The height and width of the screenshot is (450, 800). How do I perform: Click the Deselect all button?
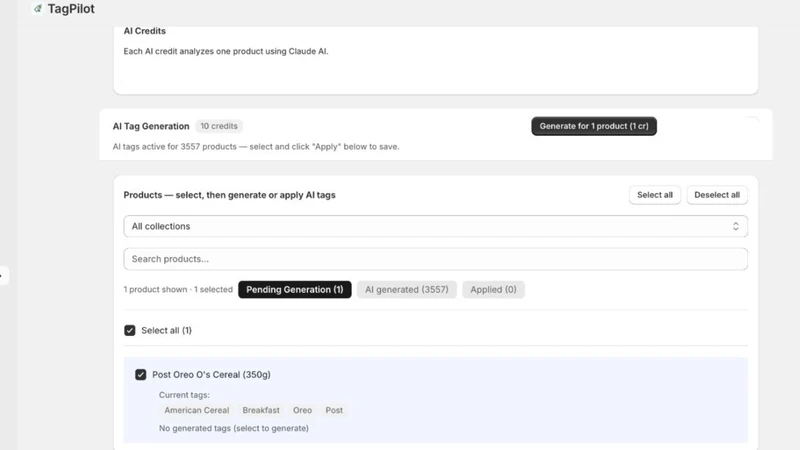717,195
